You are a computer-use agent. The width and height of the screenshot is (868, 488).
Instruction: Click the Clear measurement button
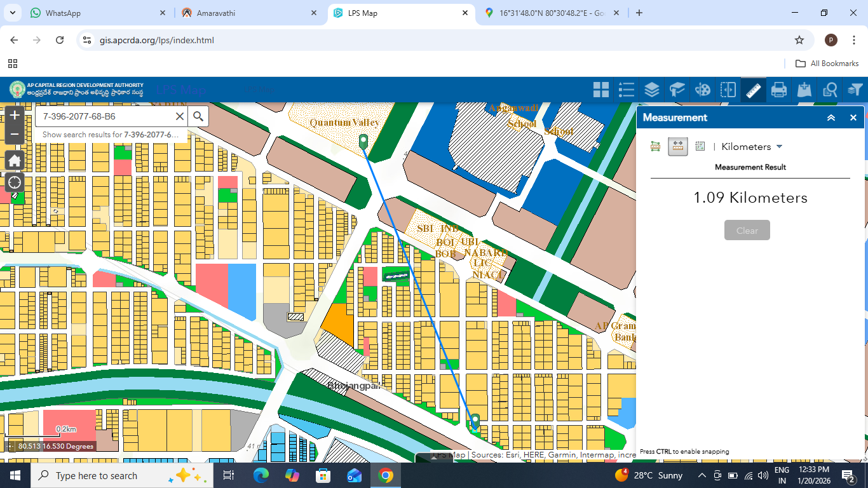pyautogui.click(x=747, y=230)
